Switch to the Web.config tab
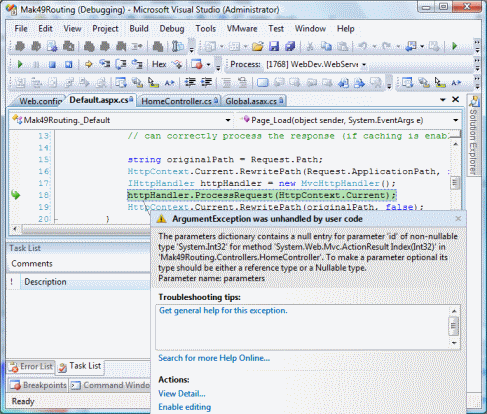 click(x=39, y=101)
